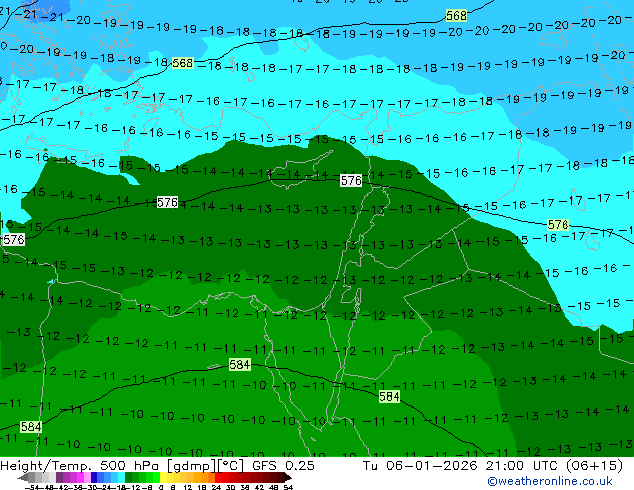Click the 584 label at bottom left corner

coord(31,427)
